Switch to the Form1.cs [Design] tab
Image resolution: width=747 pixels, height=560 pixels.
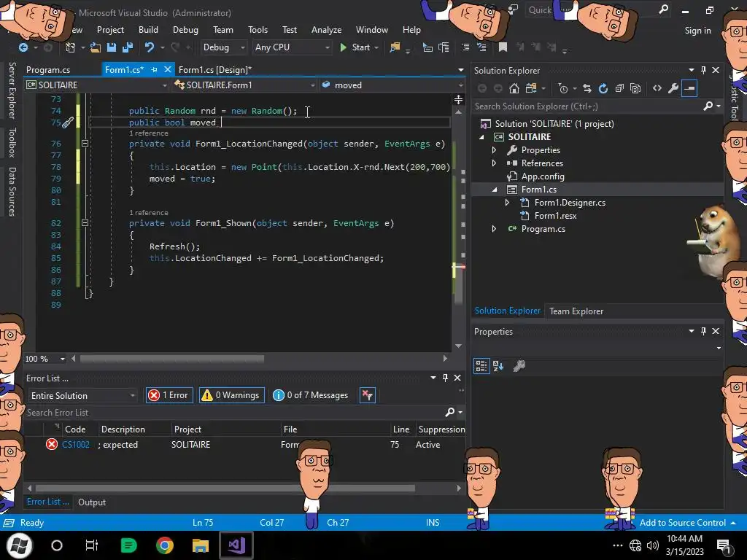click(215, 69)
